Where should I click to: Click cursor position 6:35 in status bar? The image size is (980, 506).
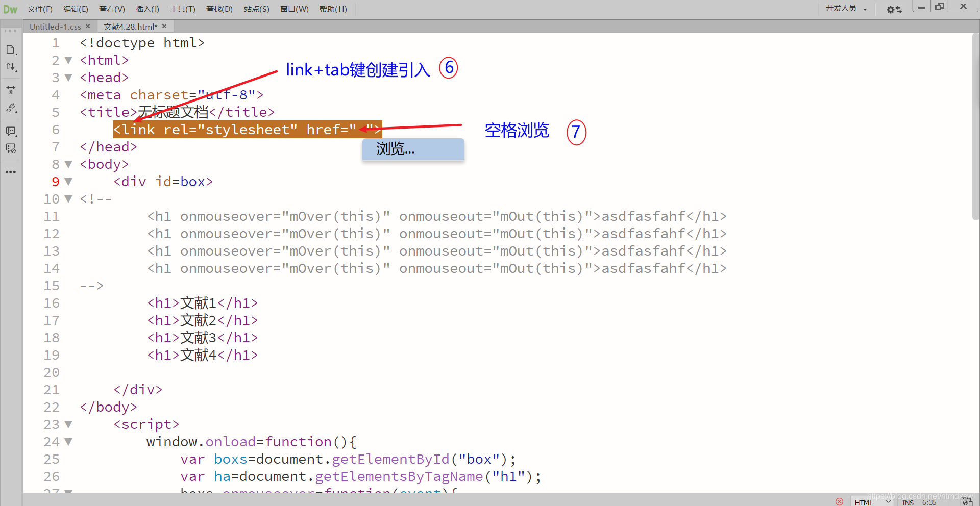[x=929, y=502]
